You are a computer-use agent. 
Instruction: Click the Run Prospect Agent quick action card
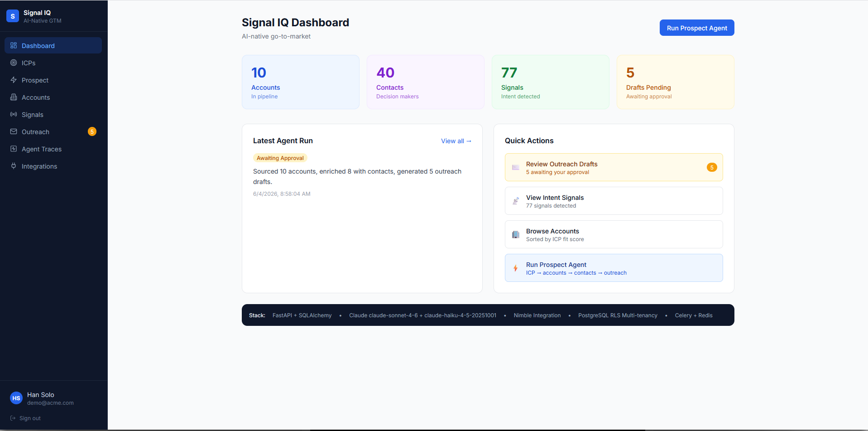pyautogui.click(x=614, y=268)
